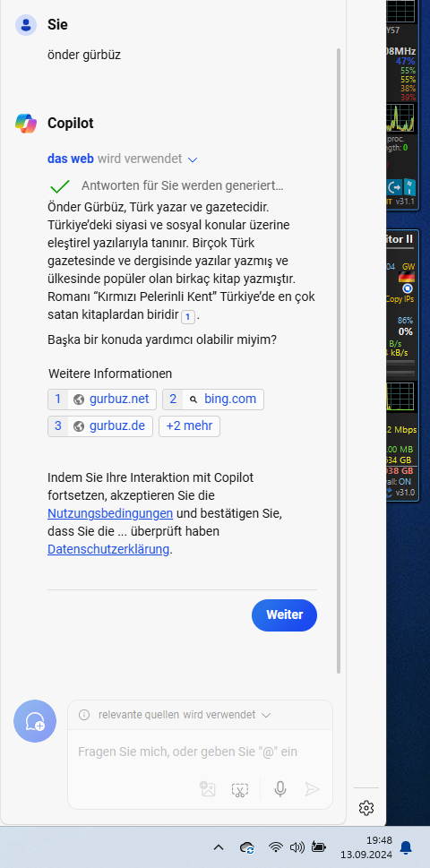This screenshot has width=430, height=868.
Task: Click 'Copy IPs' in network gadget
Action: click(400, 299)
